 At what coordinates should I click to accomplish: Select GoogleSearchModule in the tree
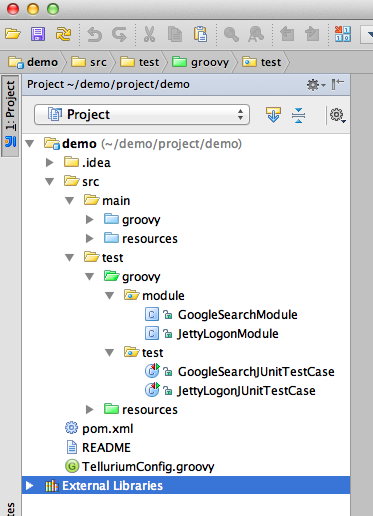click(237, 315)
